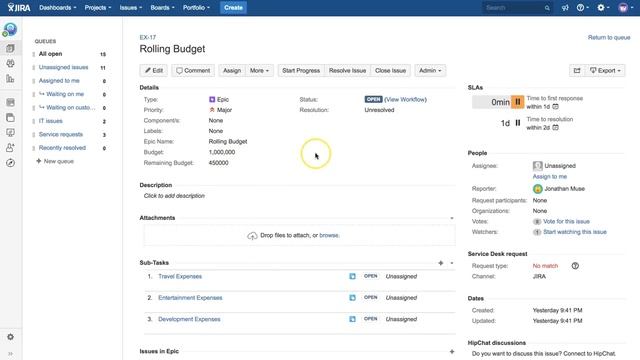Open the feedback megaphone icon in the header
The height and width of the screenshot is (360, 640).
click(565, 8)
